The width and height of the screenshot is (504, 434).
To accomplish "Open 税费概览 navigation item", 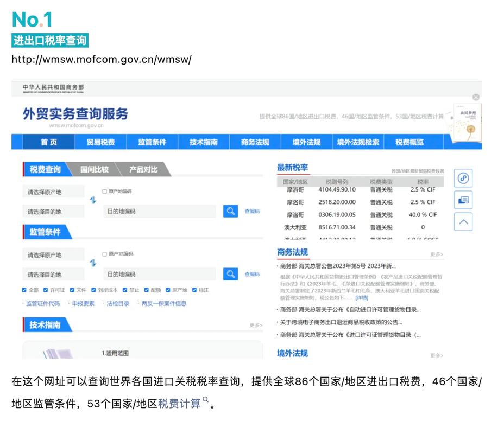I will point(409,142).
